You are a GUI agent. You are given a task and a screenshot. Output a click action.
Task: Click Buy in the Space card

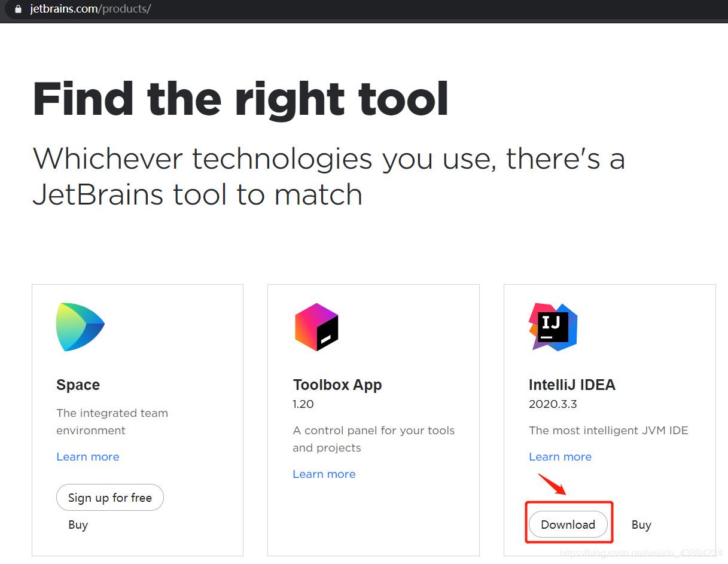[x=78, y=525]
